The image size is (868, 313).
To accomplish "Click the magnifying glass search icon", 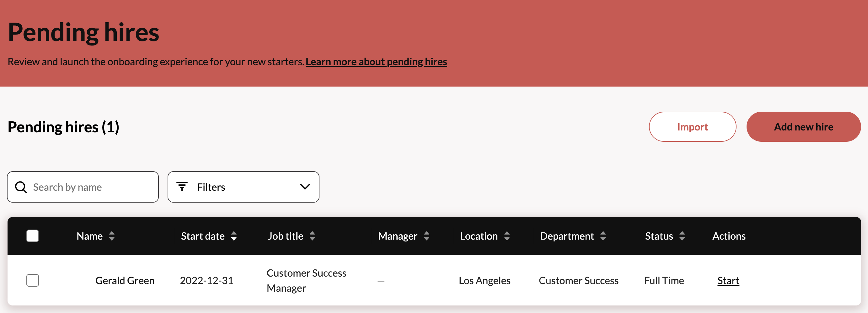I will [21, 187].
